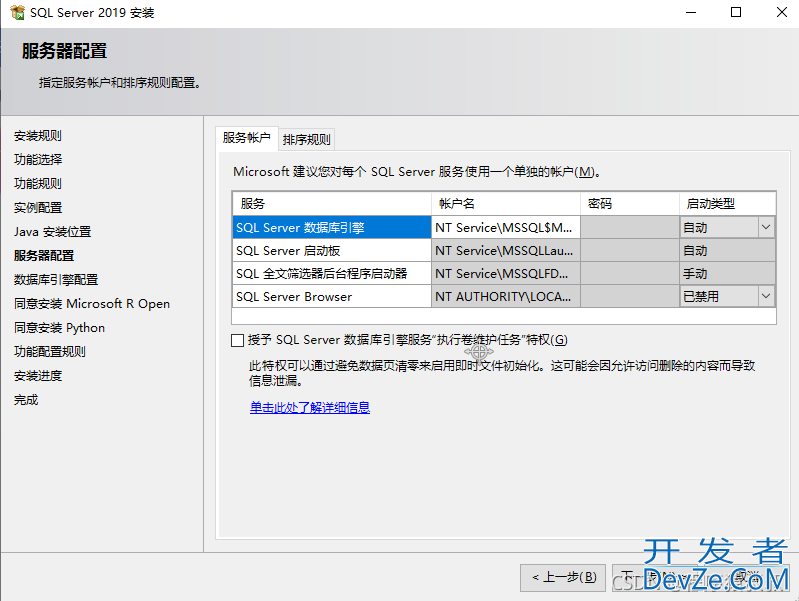The width and height of the screenshot is (799, 601).
Task: Select the SQL Server 数据库引擎 service row
Action: (332, 227)
